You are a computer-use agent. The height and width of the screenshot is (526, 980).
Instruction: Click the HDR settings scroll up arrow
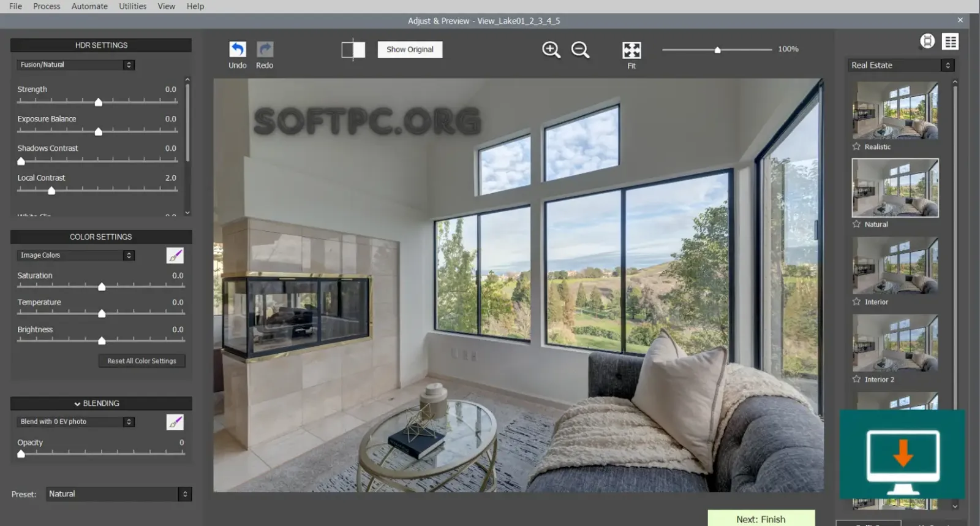pyautogui.click(x=187, y=80)
